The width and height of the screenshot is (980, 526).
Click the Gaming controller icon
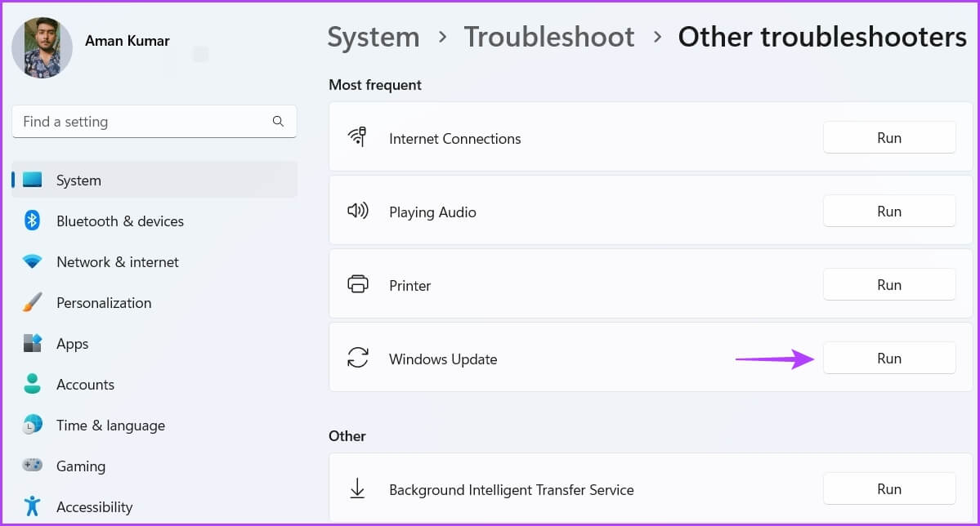(33, 465)
